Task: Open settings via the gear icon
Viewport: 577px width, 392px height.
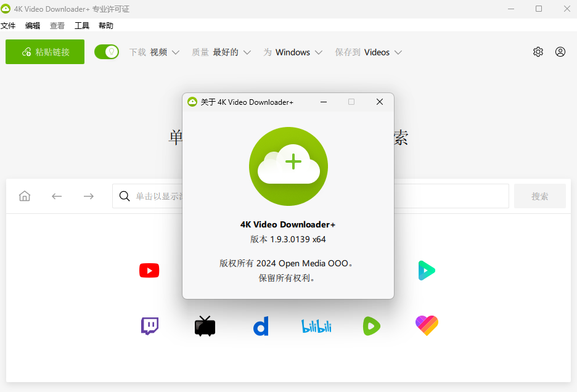Action: (538, 52)
